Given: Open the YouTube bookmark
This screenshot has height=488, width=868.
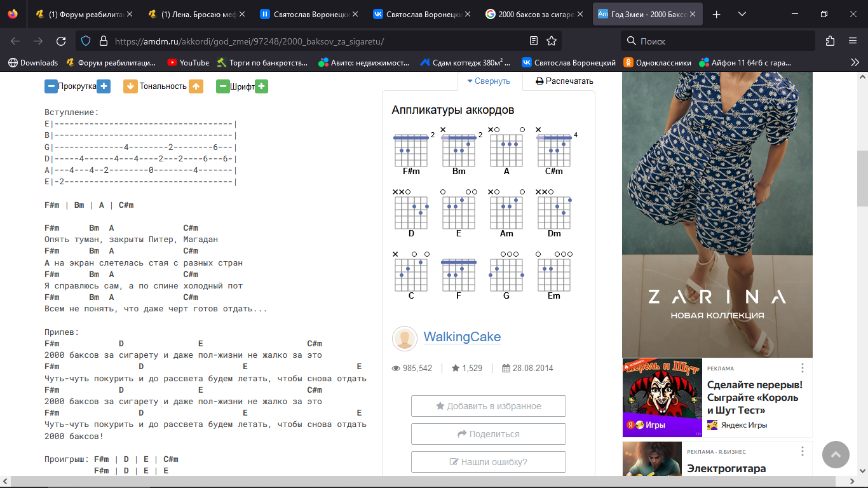Looking at the screenshot, I should (188, 62).
